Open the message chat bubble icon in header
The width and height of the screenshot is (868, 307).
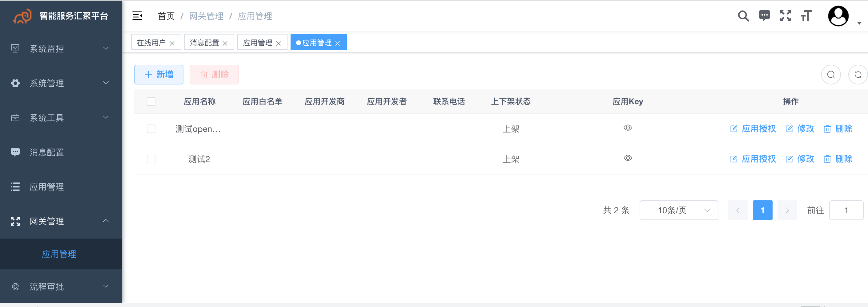[764, 15]
